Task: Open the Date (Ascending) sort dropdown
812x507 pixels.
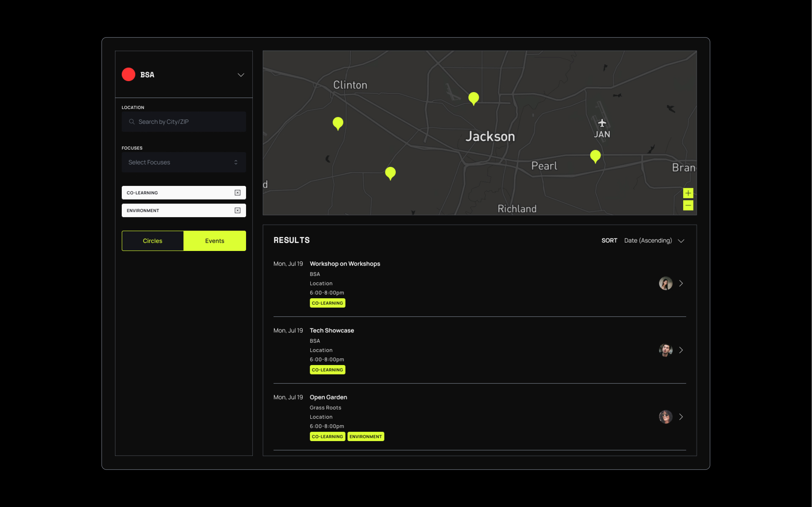Action: pos(654,241)
